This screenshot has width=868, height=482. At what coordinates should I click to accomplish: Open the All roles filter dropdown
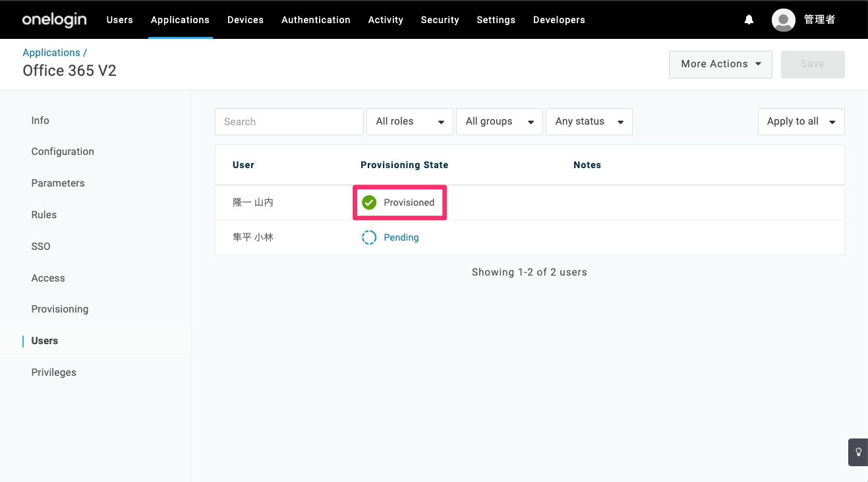410,121
